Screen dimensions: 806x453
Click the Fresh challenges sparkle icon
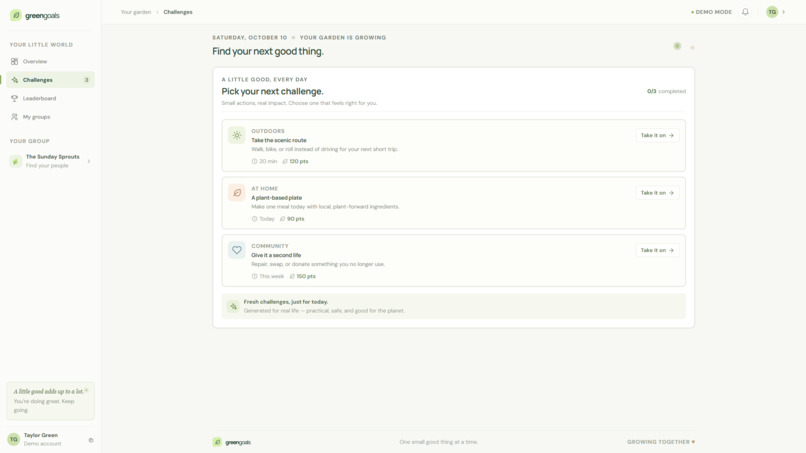233,306
